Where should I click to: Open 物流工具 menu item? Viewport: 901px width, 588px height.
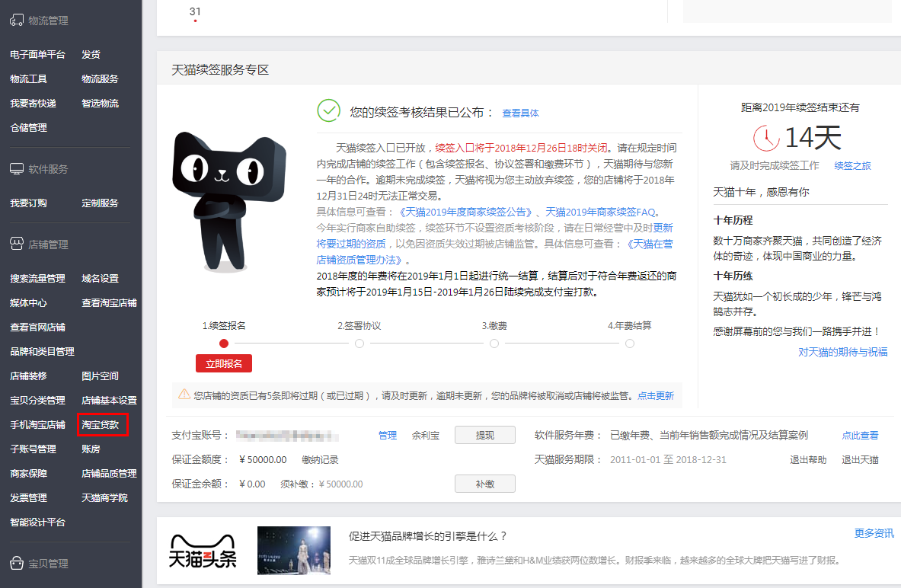pos(28,78)
